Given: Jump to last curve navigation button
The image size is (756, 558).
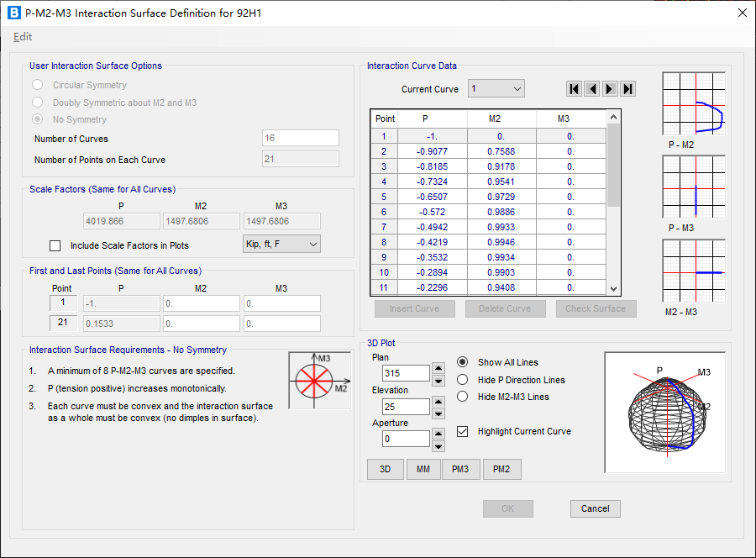Looking at the screenshot, I should 627,89.
